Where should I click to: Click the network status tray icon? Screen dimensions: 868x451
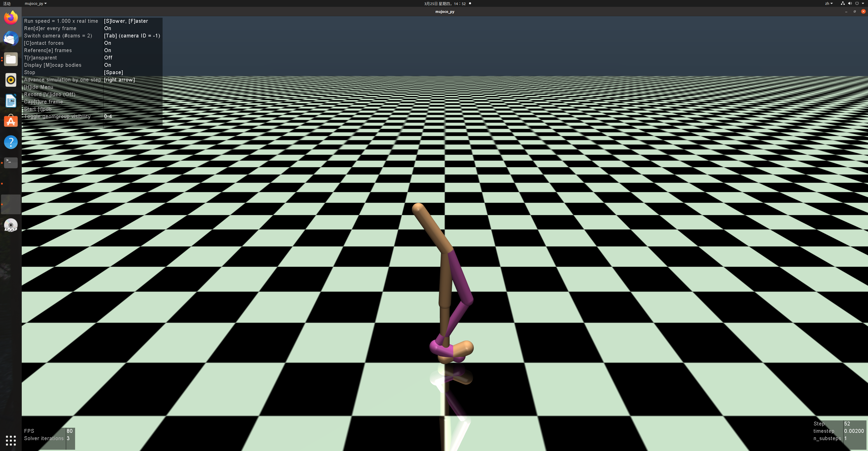[842, 3]
